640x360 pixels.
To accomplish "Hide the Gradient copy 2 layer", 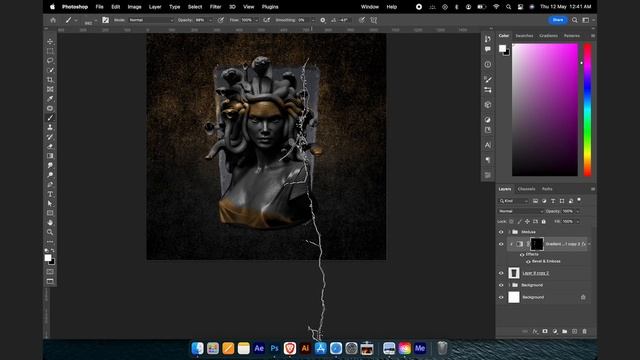I will pyautogui.click(x=501, y=244).
